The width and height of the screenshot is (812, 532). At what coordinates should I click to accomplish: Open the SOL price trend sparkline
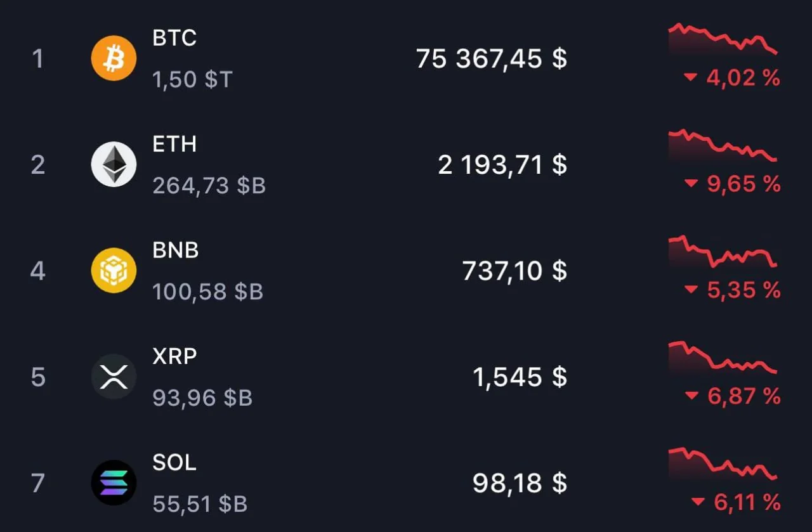(723, 464)
